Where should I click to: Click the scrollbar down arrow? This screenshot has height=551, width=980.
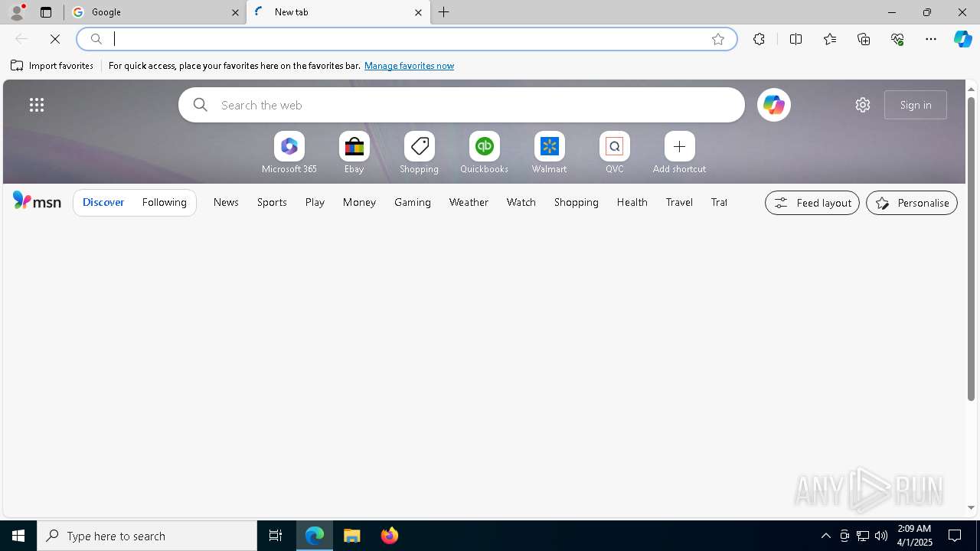click(971, 507)
